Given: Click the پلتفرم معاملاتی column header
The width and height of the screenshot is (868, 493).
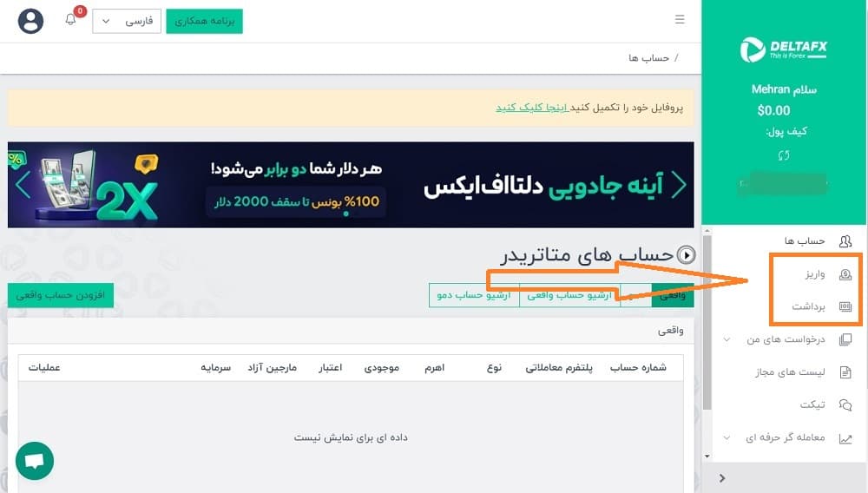Looking at the screenshot, I should tap(558, 367).
